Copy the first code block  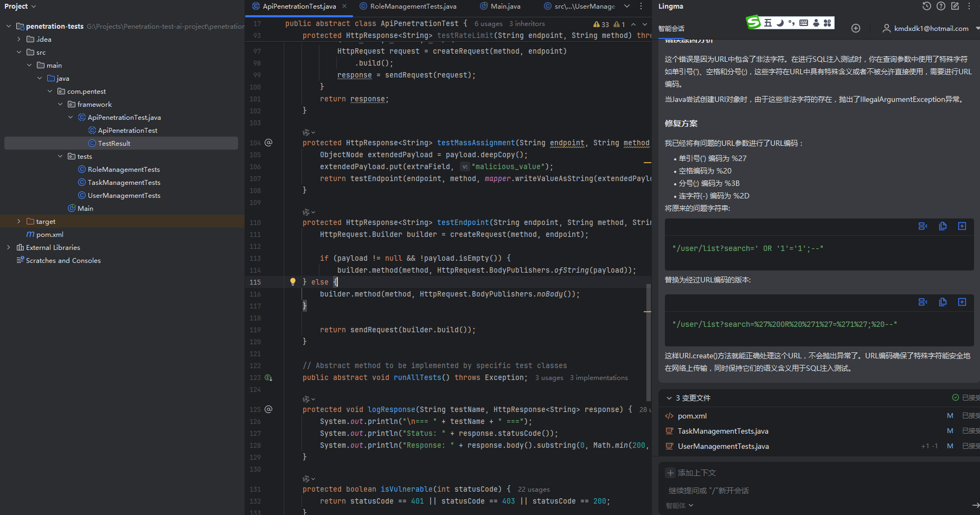(943, 226)
